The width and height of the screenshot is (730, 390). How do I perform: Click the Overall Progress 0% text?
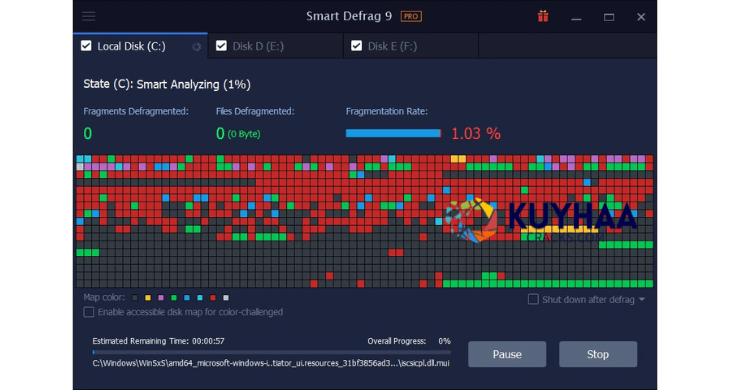tap(409, 341)
